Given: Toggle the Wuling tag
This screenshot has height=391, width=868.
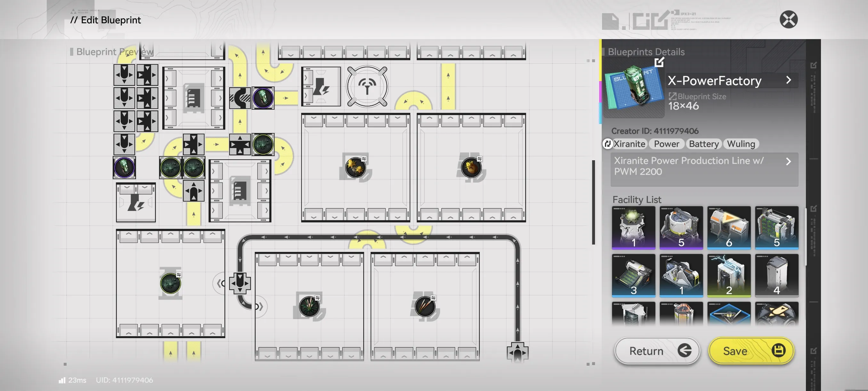Looking at the screenshot, I should tap(741, 144).
